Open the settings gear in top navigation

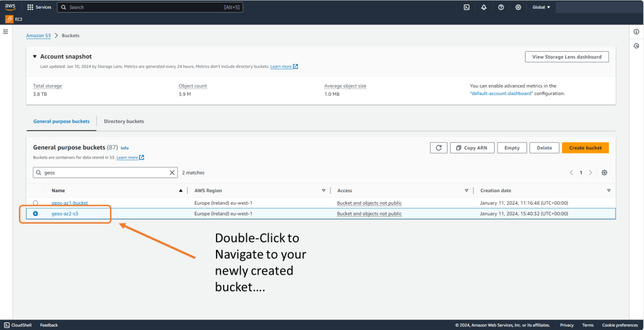coord(518,8)
